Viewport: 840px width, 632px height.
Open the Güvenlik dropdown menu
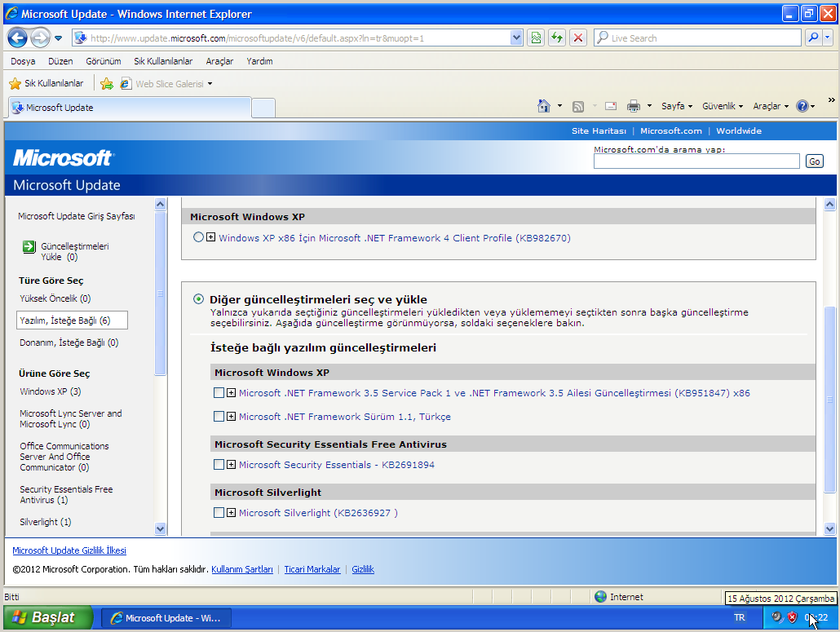click(722, 106)
